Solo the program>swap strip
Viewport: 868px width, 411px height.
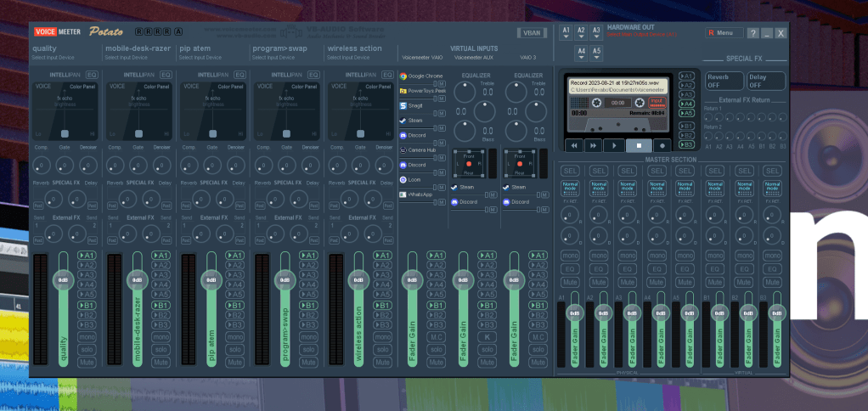[x=308, y=350]
